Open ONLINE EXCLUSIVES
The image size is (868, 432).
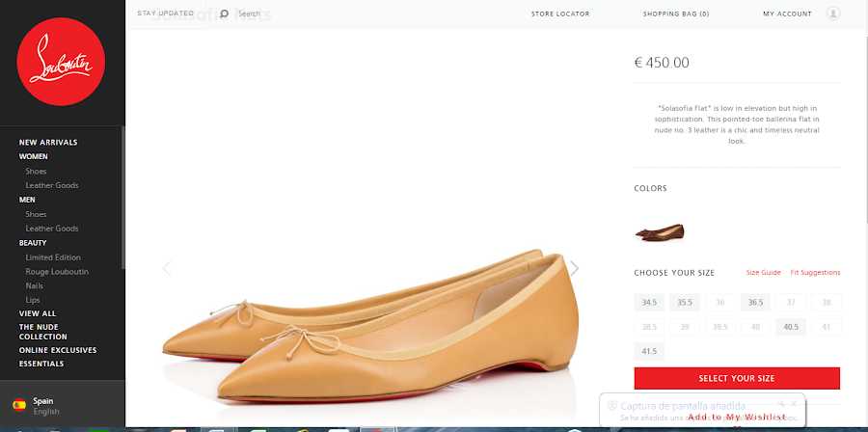[58, 350]
